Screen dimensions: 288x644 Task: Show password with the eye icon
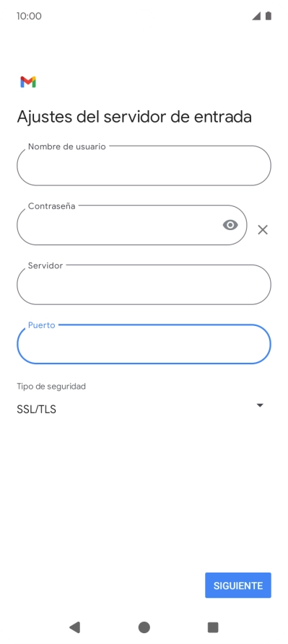click(230, 225)
